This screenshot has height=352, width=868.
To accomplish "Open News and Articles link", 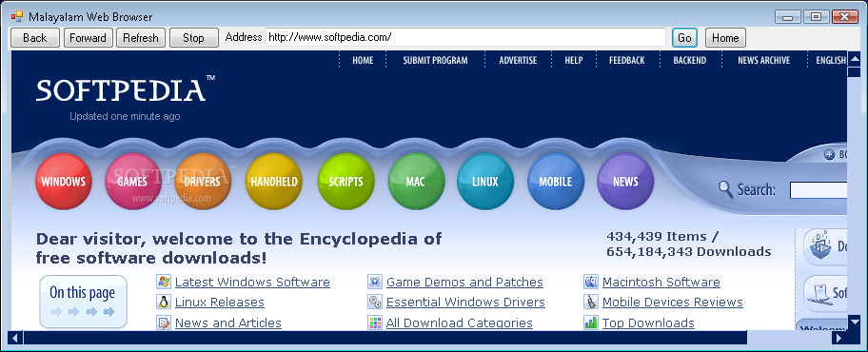I will click(228, 323).
